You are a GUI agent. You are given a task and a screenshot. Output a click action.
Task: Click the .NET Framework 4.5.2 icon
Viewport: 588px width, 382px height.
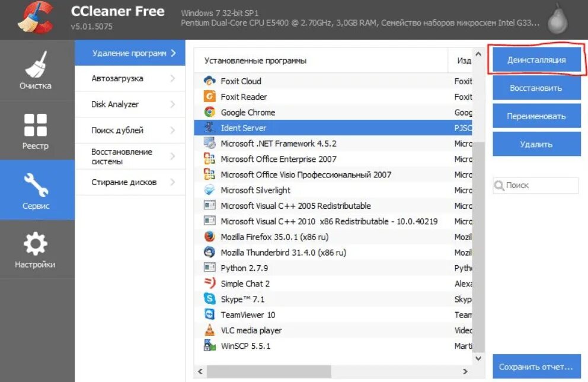(209, 144)
